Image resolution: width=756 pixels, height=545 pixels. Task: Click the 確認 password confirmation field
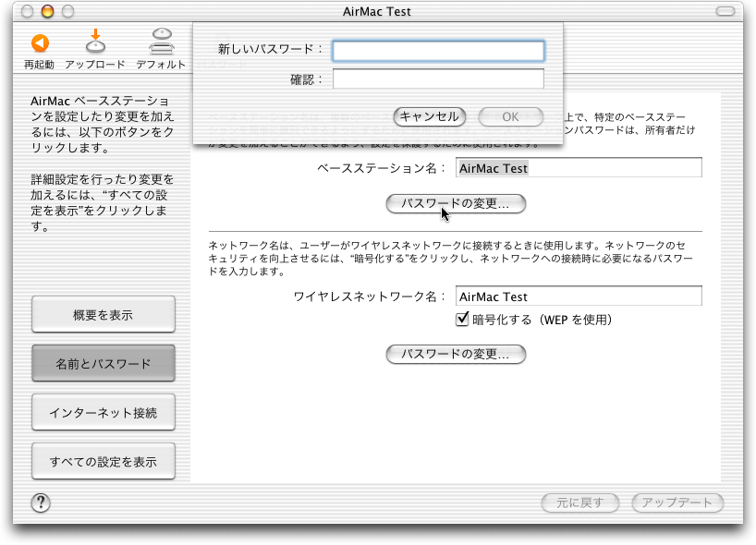pyautogui.click(x=438, y=79)
